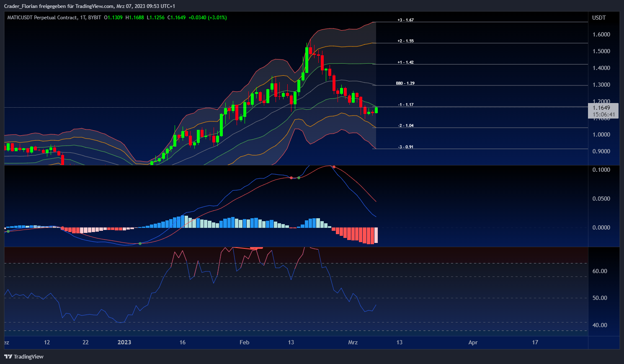Click the high value H1.1688
624x364 pixels.
point(135,18)
